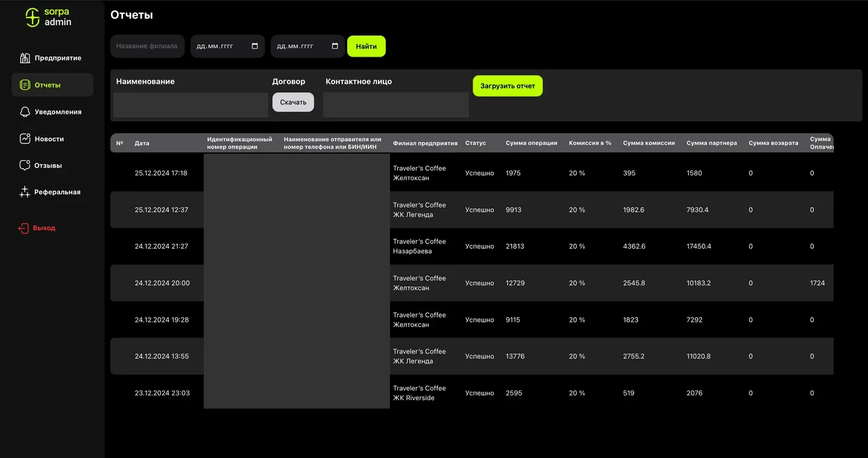The image size is (868, 458).
Task: Click the Сумма возврата column header
Action: pos(773,143)
